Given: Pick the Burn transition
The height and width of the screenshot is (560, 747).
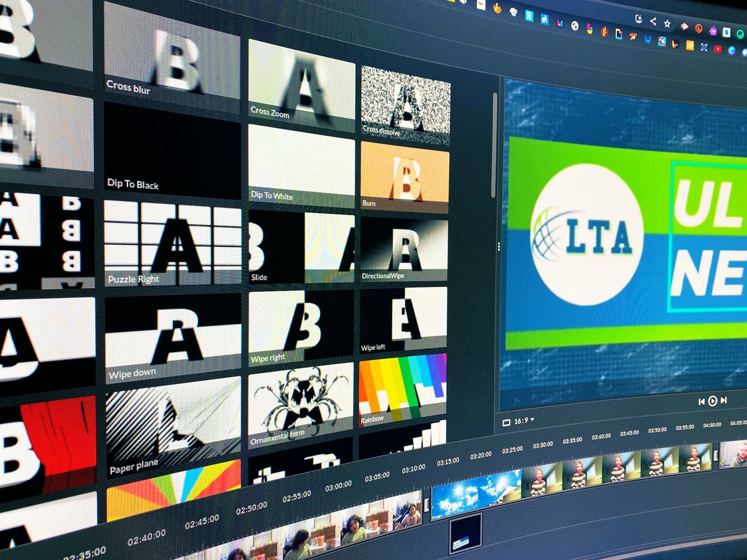Looking at the screenshot, I should (x=405, y=178).
